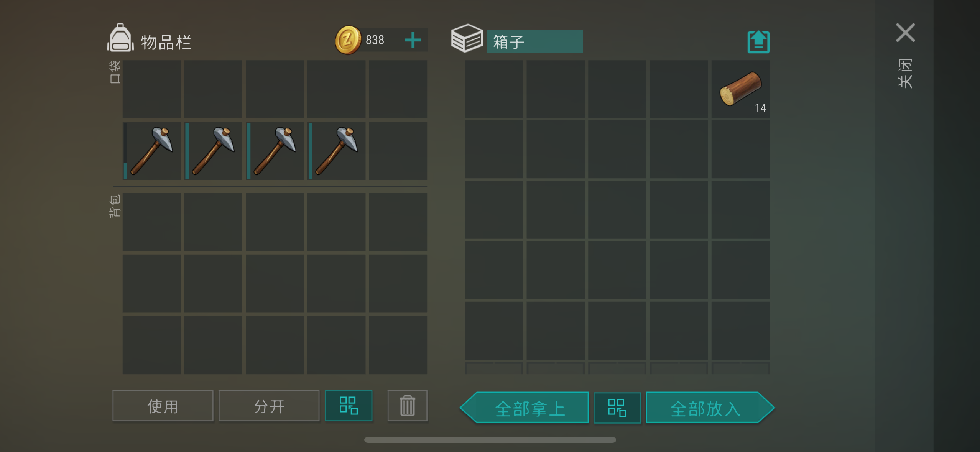This screenshot has height=452, width=980.
Task: Sort inventory with the grid icon
Action: [349, 406]
